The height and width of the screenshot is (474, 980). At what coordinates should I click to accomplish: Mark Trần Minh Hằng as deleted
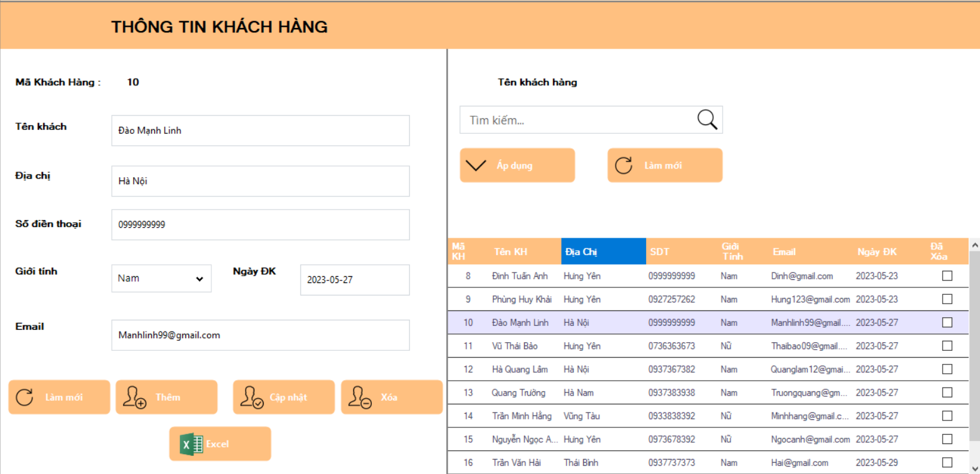pyautogui.click(x=947, y=416)
